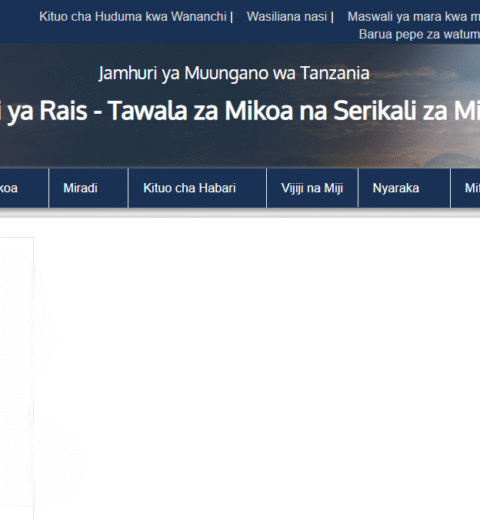
Task: Click the Jamhuri ya Muungano wa Tanzania heading
Action: (234, 73)
